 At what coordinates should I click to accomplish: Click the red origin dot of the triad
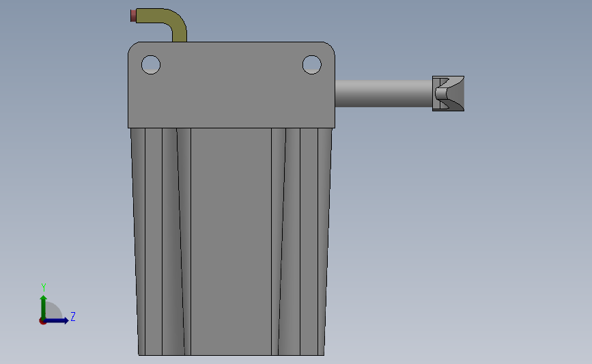tap(42, 322)
